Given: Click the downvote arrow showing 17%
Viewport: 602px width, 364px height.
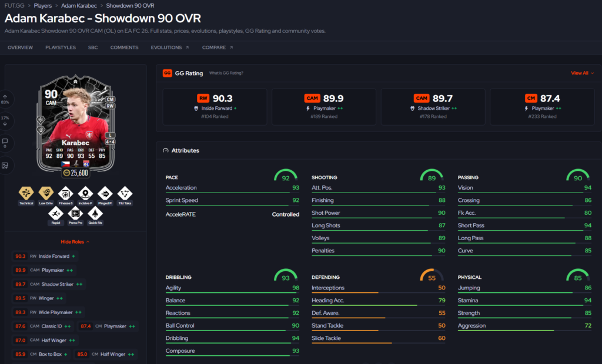Looking at the screenshot, I should tap(5, 121).
